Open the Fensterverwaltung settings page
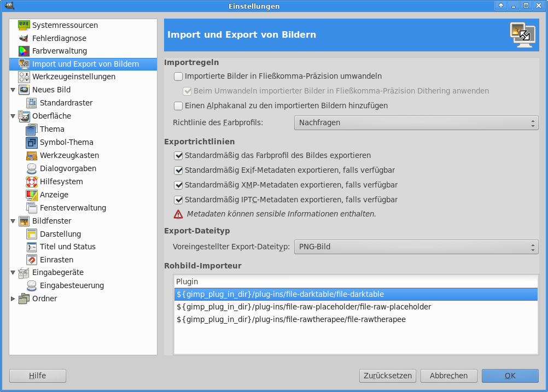 [73, 208]
